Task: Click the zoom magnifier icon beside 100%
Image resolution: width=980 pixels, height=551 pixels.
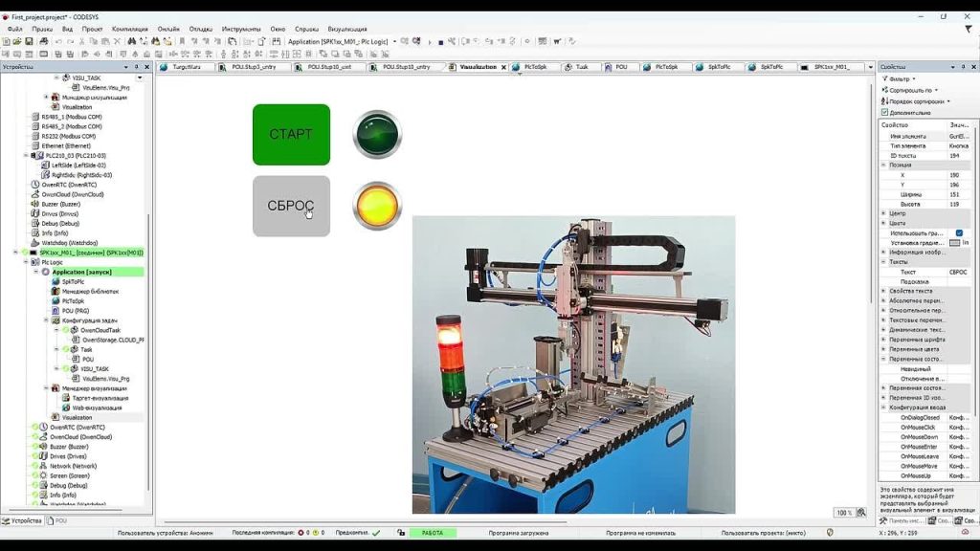Action: 861,513
